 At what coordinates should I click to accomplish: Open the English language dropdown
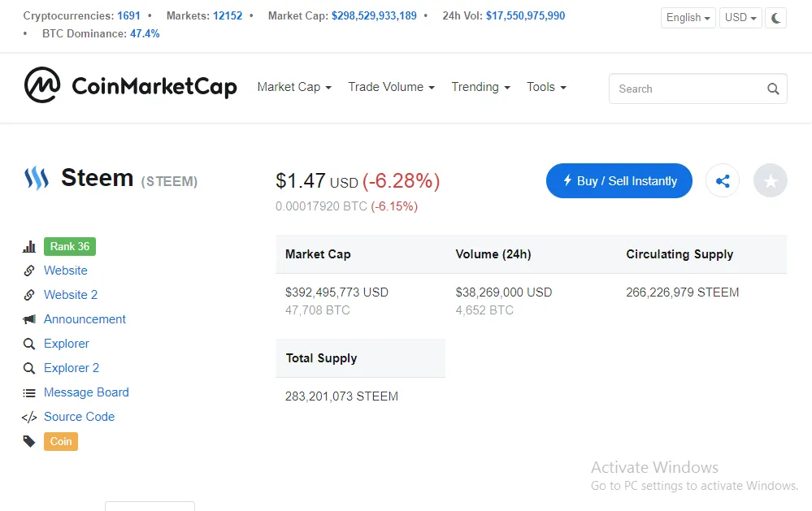click(688, 18)
